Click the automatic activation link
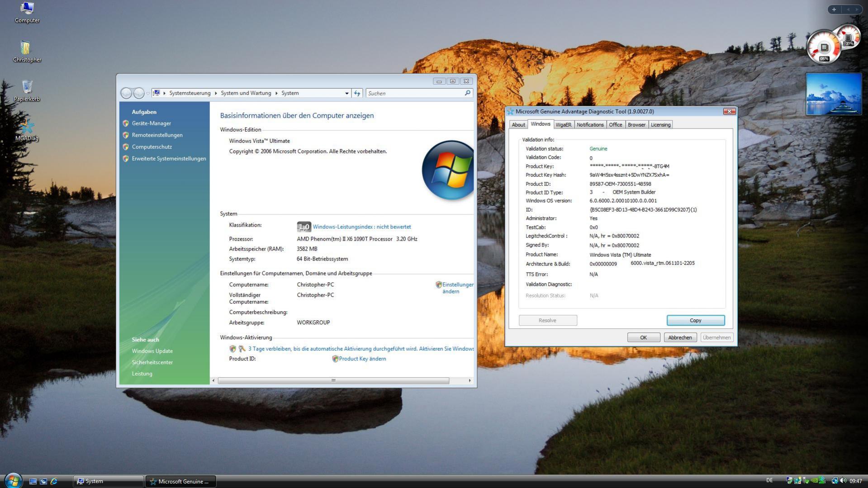This screenshot has width=868, height=488. coord(361,349)
